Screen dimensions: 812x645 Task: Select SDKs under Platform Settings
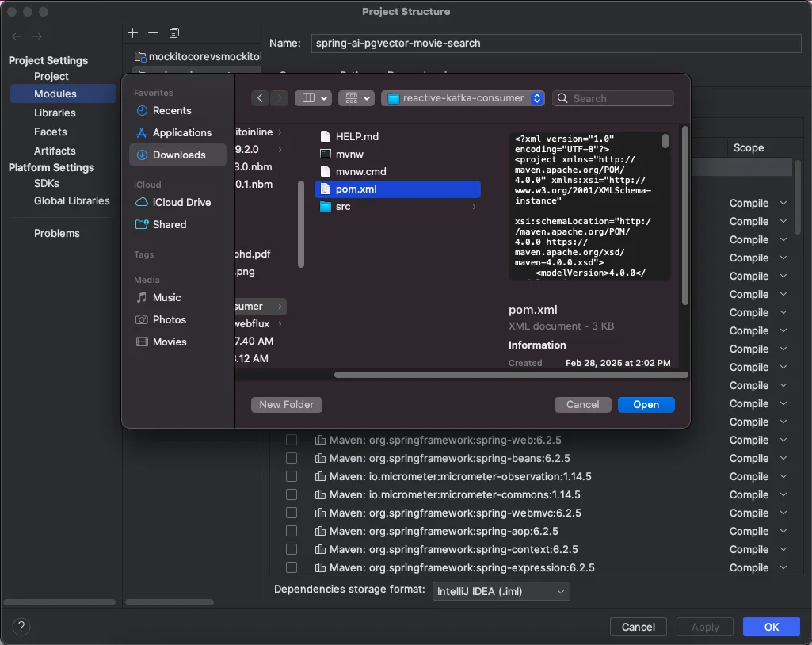47,183
